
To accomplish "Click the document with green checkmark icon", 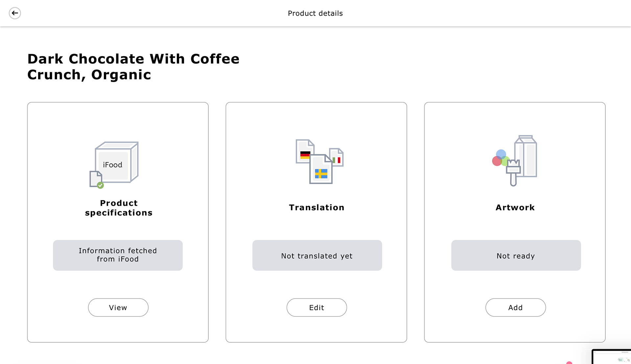I will [x=97, y=180].
